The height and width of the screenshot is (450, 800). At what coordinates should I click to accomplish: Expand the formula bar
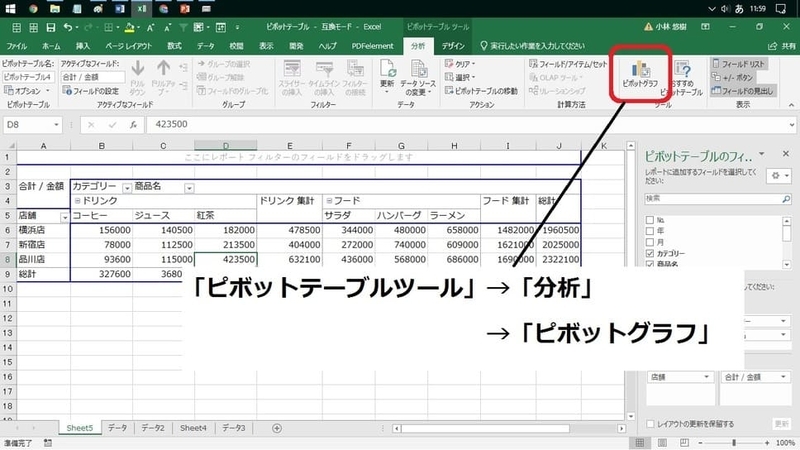[x=791, y=124]
